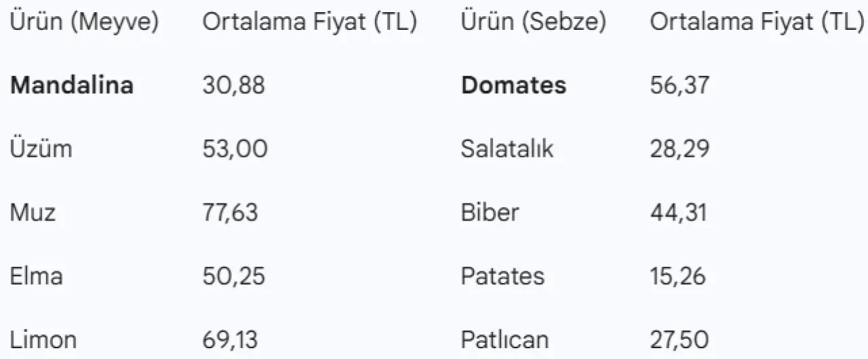The width and height of the screenshot is (868, 359).
Task: Click the 56,37 price value
Action: point(679,86)
